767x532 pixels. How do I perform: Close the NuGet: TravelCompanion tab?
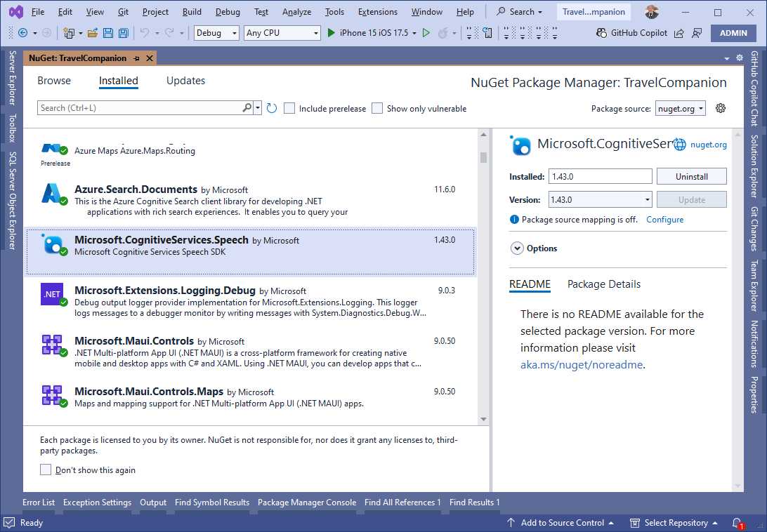click(150, 58)
